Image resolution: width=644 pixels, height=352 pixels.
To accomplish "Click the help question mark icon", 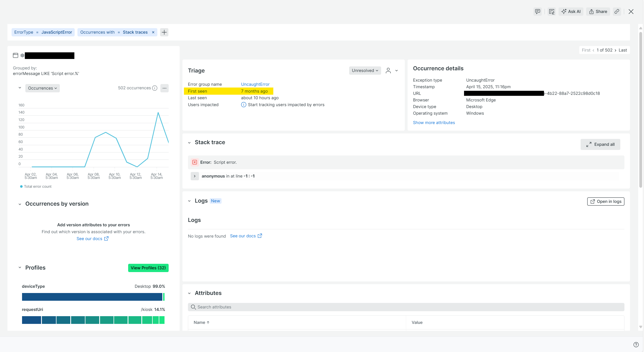I will (x=636, y=345).
